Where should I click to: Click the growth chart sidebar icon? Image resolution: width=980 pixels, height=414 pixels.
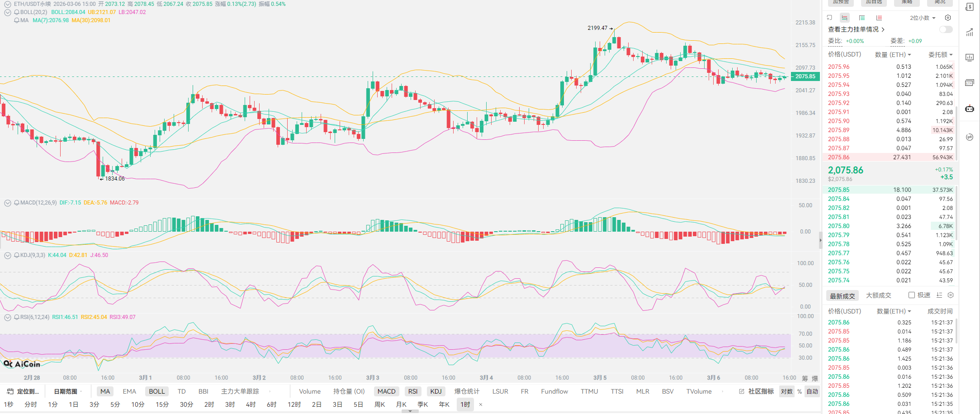click(x=970, y=32)
